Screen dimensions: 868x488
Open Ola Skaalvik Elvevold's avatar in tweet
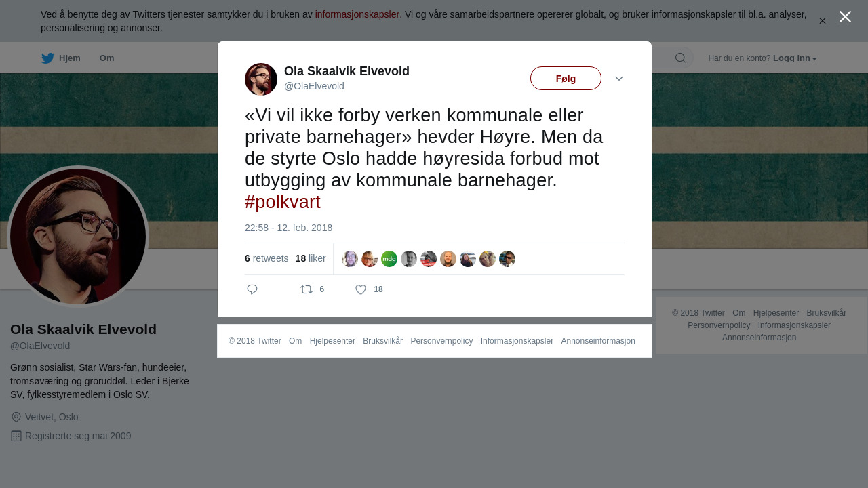[x=261, y=79]
